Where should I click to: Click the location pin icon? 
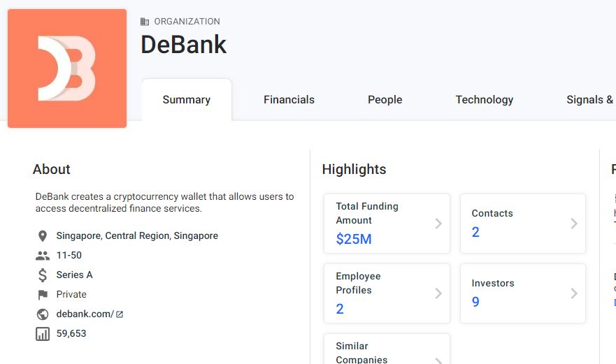point(43,236)
